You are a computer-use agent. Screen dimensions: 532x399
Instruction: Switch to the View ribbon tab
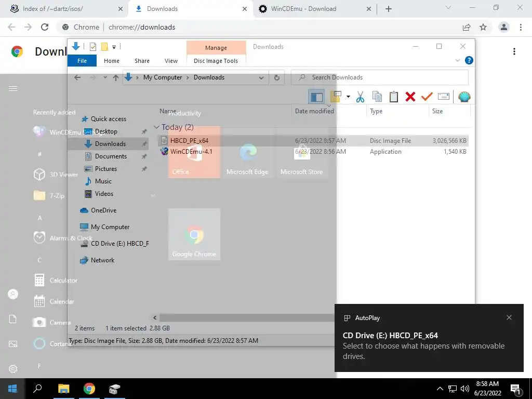[x=171, y=61]
